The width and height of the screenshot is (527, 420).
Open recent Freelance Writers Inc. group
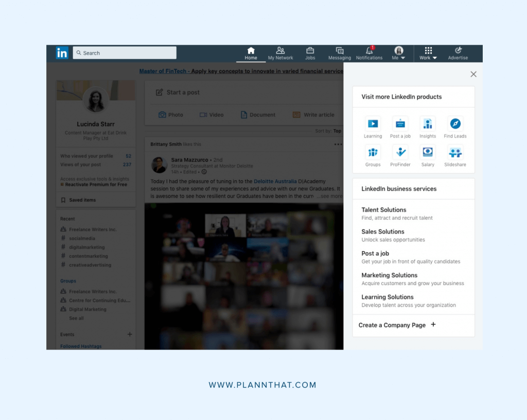pos(93,230)
